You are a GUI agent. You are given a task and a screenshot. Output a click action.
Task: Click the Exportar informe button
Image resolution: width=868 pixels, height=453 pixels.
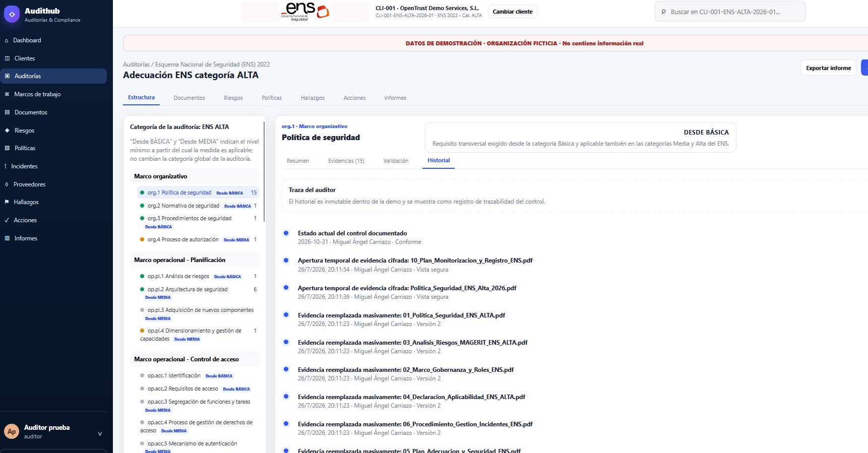[828, 68]
